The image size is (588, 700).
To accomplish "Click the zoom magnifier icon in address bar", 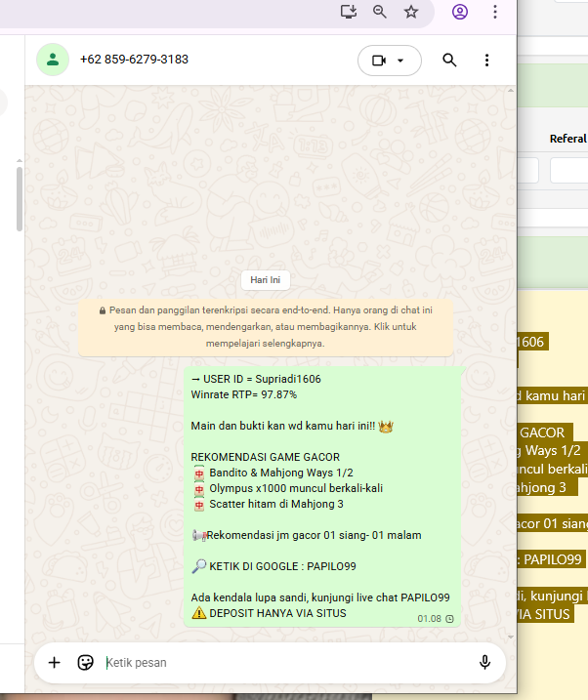I will click(x=380, y=12).
